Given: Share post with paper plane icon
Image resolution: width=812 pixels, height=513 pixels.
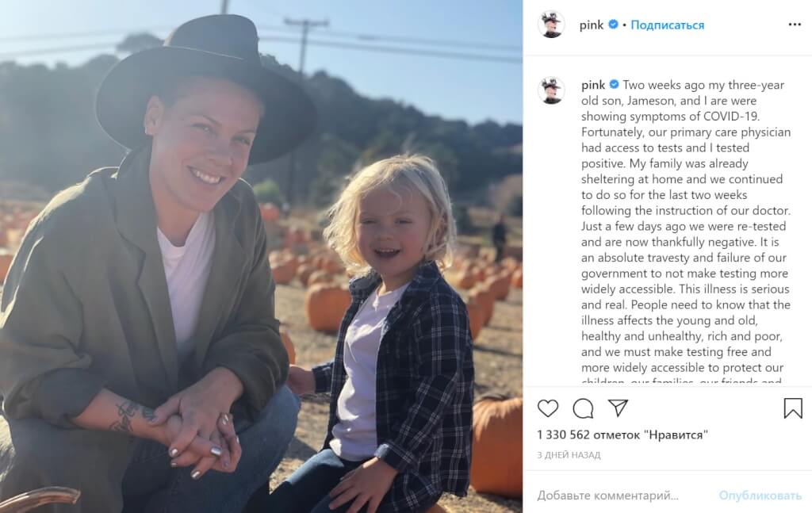Looking at the screenshot, I should [x=618, y=408].
